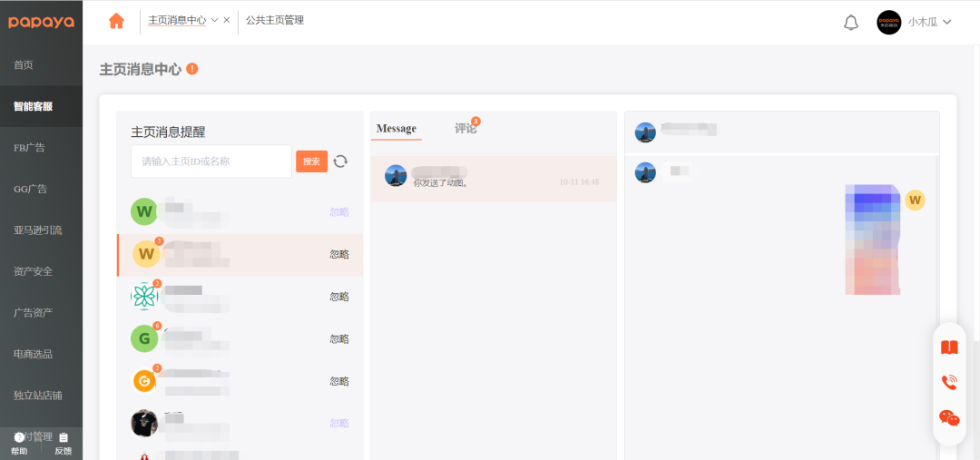Viewport: 980px width, 460px height.
Task: Click the avatar in chat header
Action: (x=645, y=132)
